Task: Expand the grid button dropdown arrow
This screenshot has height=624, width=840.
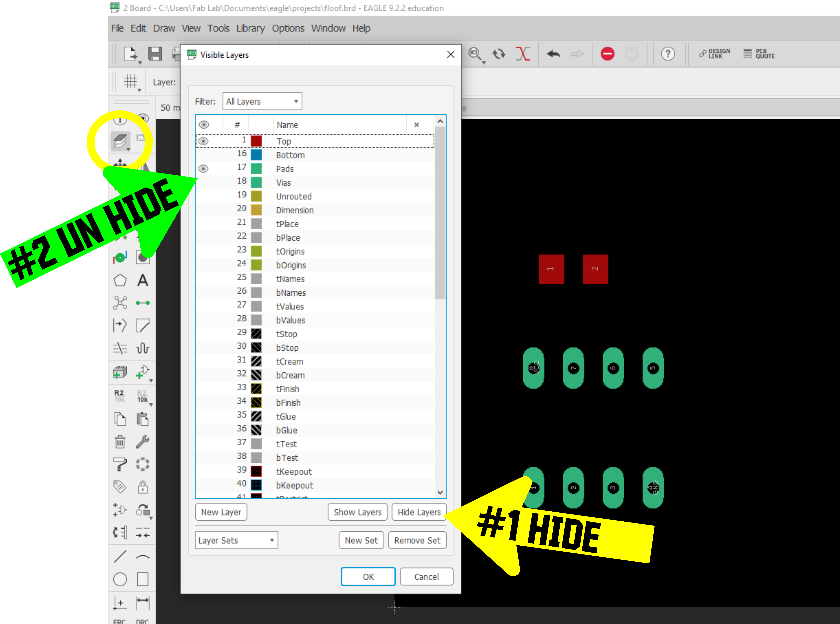Action: click(x=139, y=90)
